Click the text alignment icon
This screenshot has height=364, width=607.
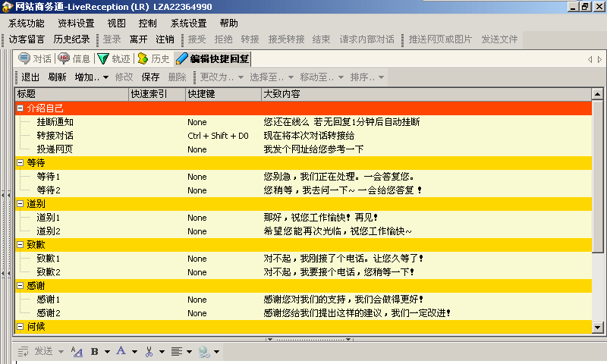[176, 351]
